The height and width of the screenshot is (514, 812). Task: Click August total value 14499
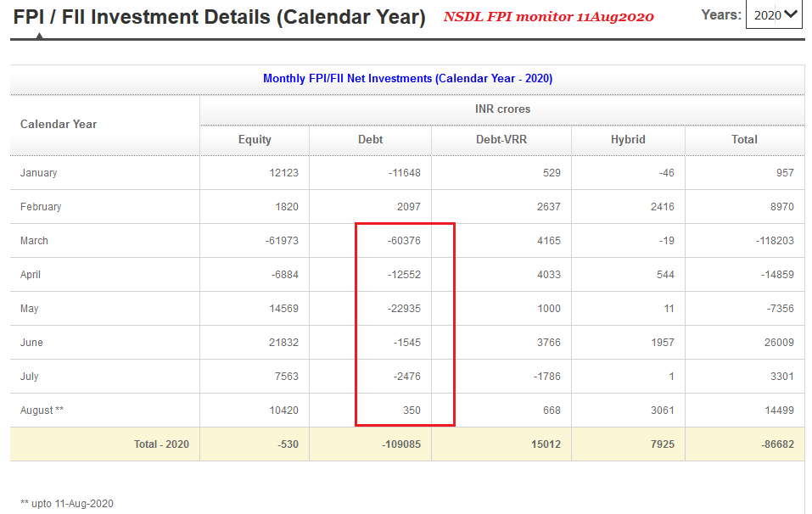coord(779,411)
